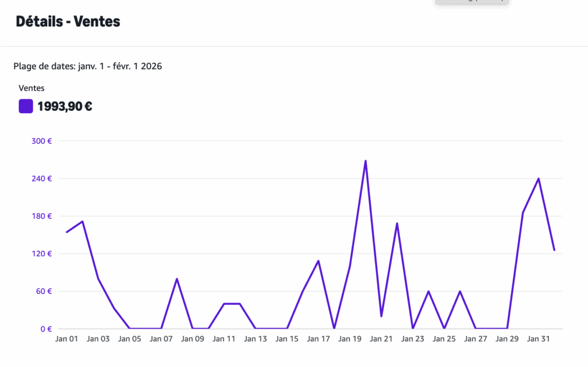Click the Détails - Ventes heading
The height and width of the screenshot is (367, 588).
click(x=68, y=22)
